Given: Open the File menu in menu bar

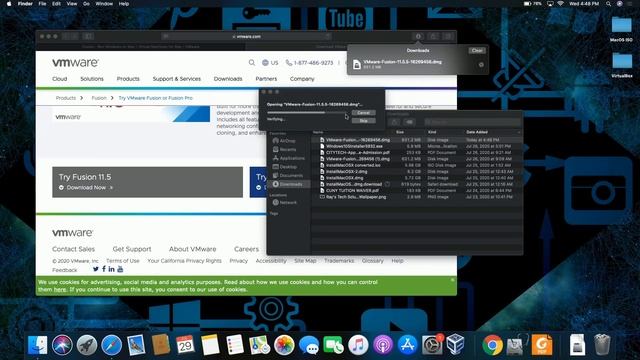Looking at the screenshot, I should coord(42,4).
